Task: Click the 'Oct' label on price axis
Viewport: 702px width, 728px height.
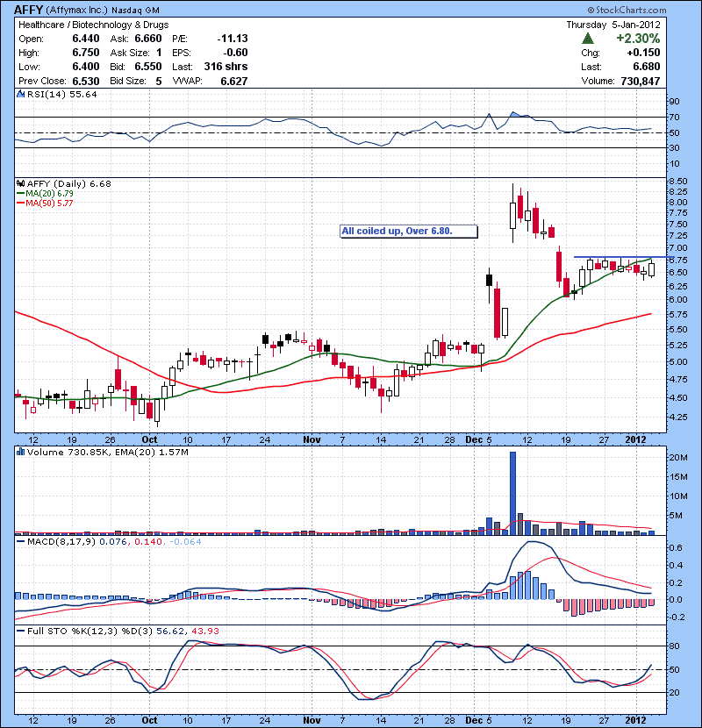Action: tap(149, 439)
